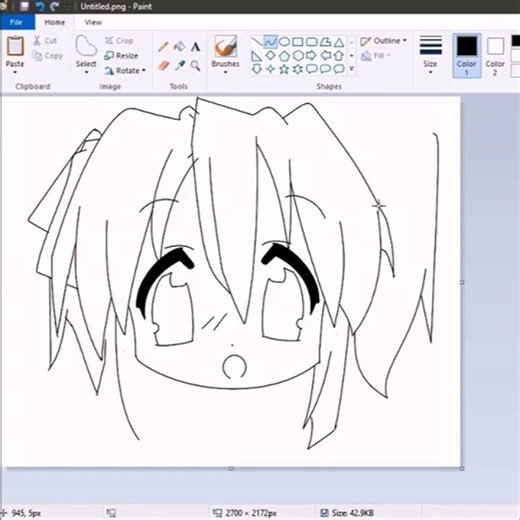Click the Cut button
This screenshot has width=520, height=520.
45,41
